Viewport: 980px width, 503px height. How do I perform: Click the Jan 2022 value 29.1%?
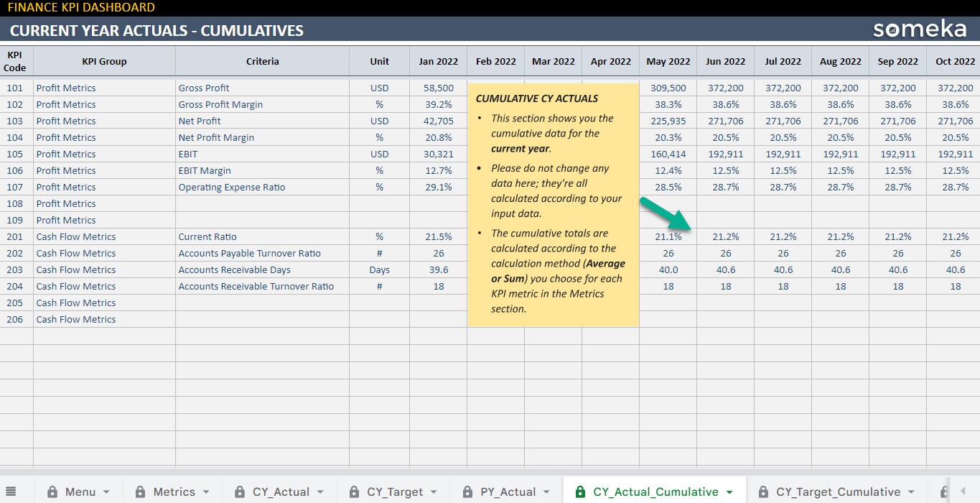[438, 187]
